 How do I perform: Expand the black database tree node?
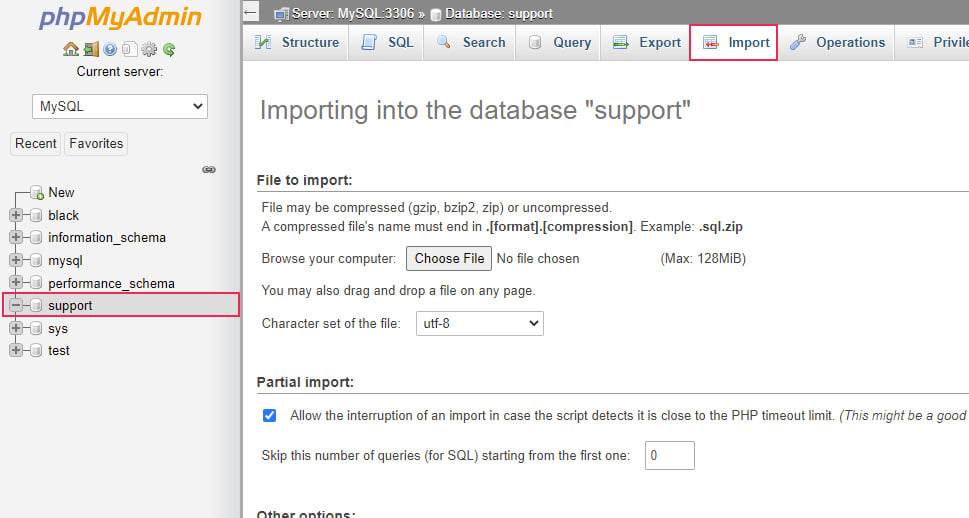[x=16, y=215]
